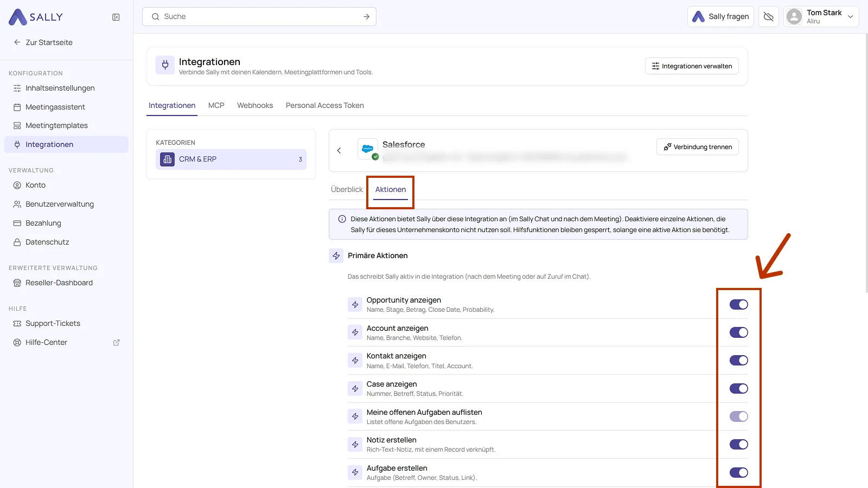The image size is (868, 488).
Task: Open Support-Tickets
Action: [x=66, y=323]
